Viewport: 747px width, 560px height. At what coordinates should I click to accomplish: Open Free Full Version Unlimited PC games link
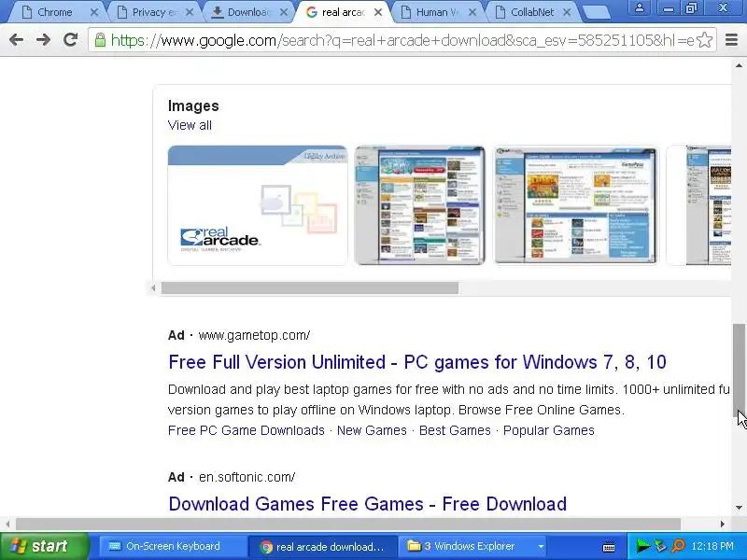pyautogui.click(x=417, y=362)
